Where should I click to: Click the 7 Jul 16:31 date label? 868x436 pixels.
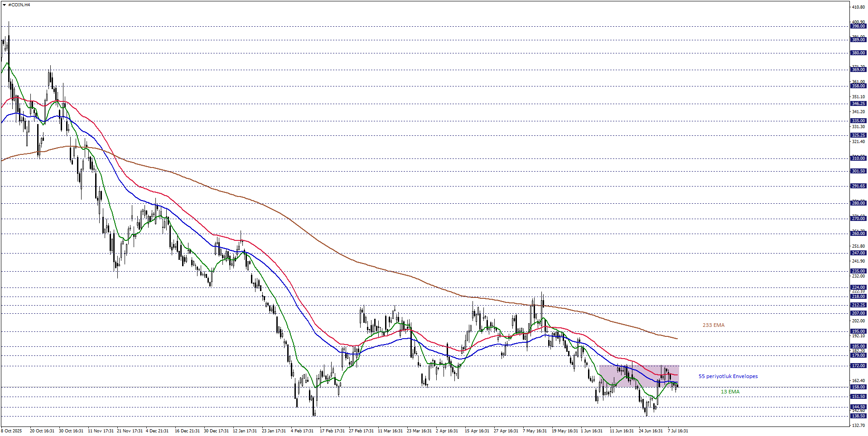(678, 431)
